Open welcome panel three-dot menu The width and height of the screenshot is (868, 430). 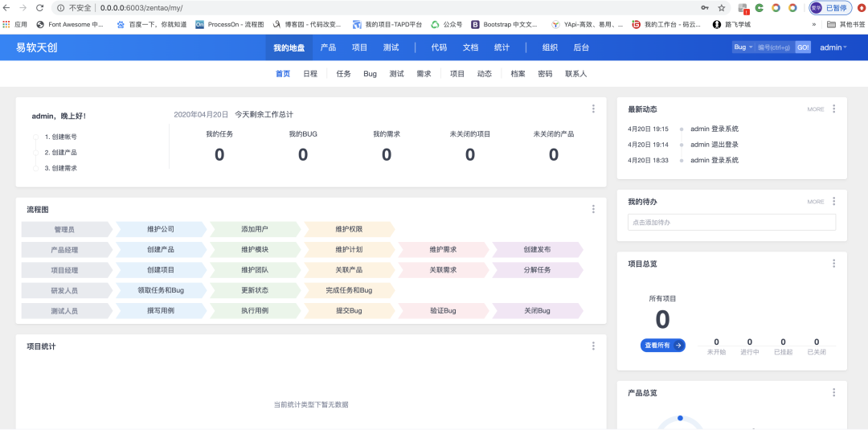tap(593, 109)
